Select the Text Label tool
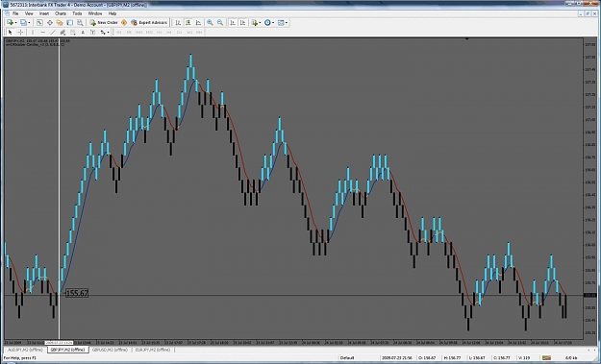The image size is (601, 364). 92,32
